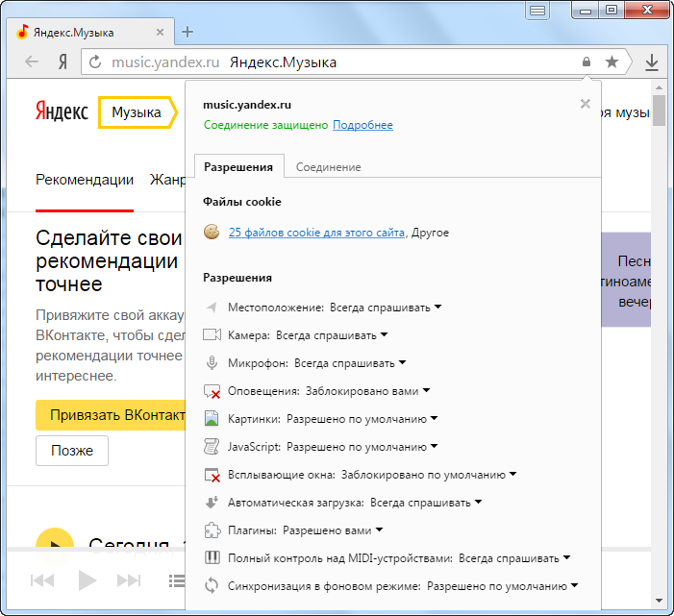Skip to previous track in the player
This screenshot has height=616, width=674.
(x=42, y=580)
